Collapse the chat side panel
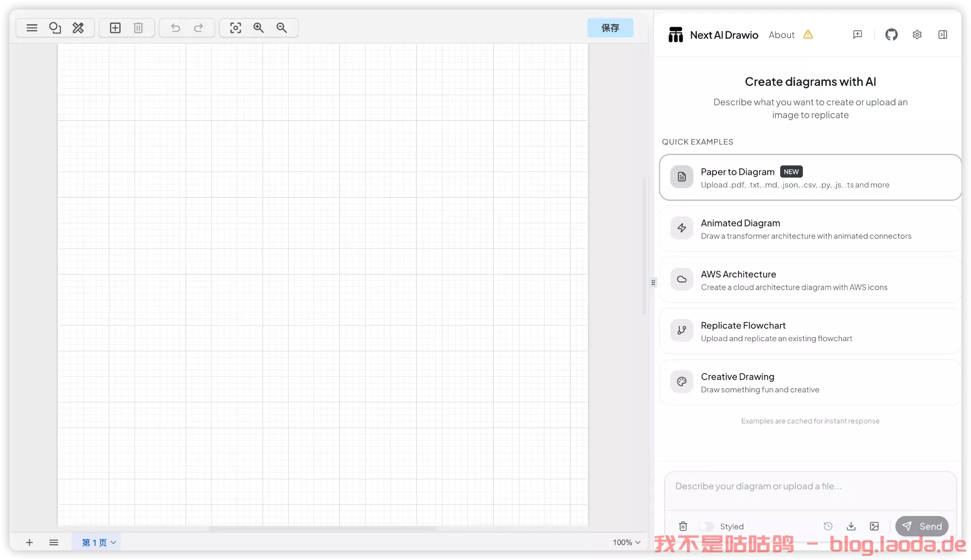The height and width of the screenshot is (560, 971). [x=943, y=35]
